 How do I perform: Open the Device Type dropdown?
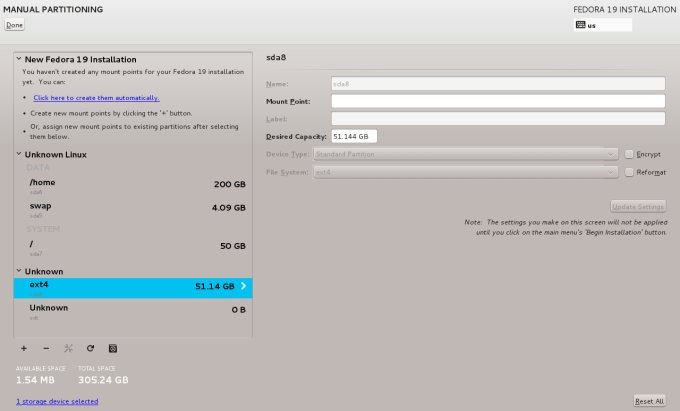466,154
